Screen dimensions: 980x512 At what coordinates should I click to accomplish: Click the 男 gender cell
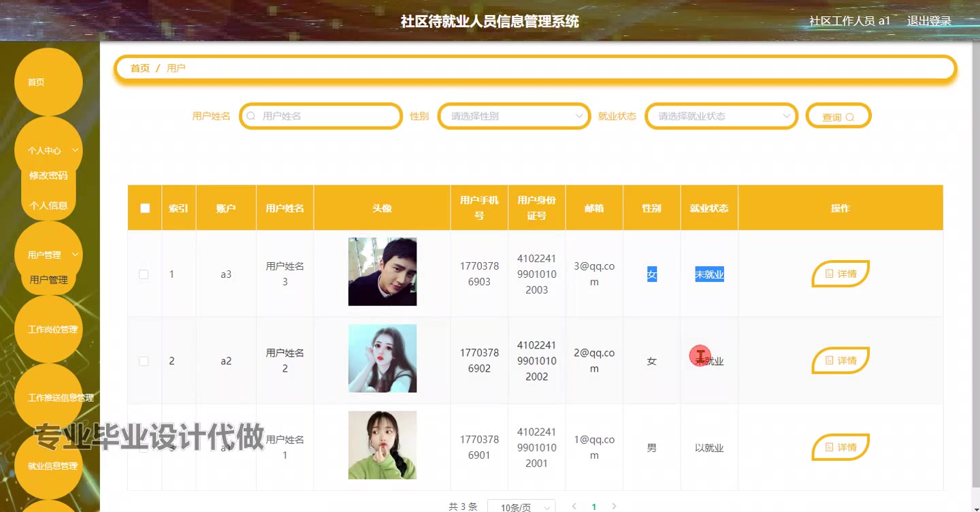point(652,448)
